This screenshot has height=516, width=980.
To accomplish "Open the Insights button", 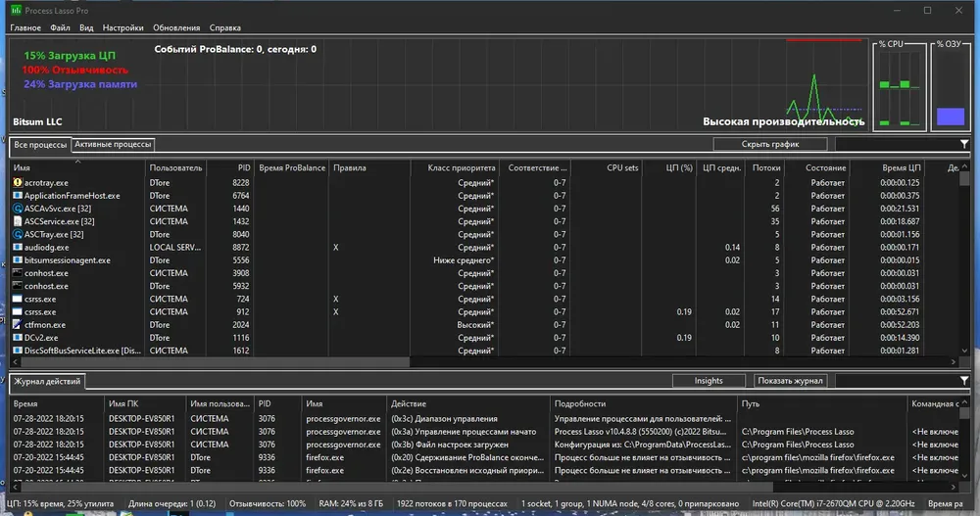I will click(x=709, y=381).
